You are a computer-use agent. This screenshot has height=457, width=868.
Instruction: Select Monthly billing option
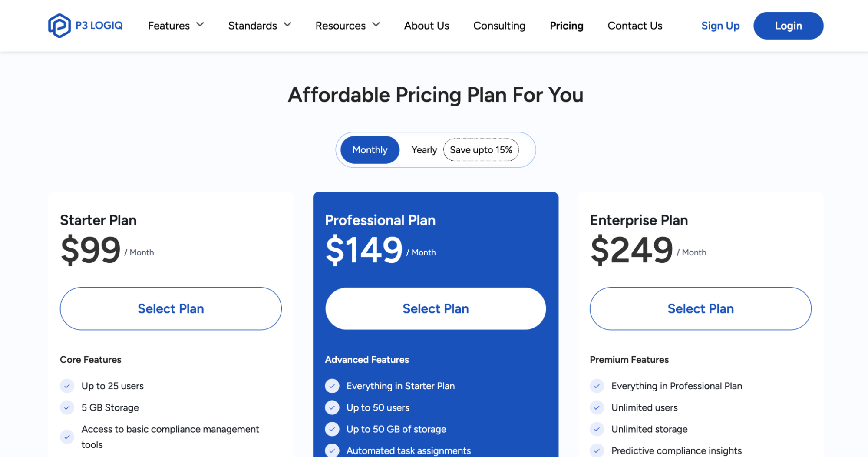370,150
